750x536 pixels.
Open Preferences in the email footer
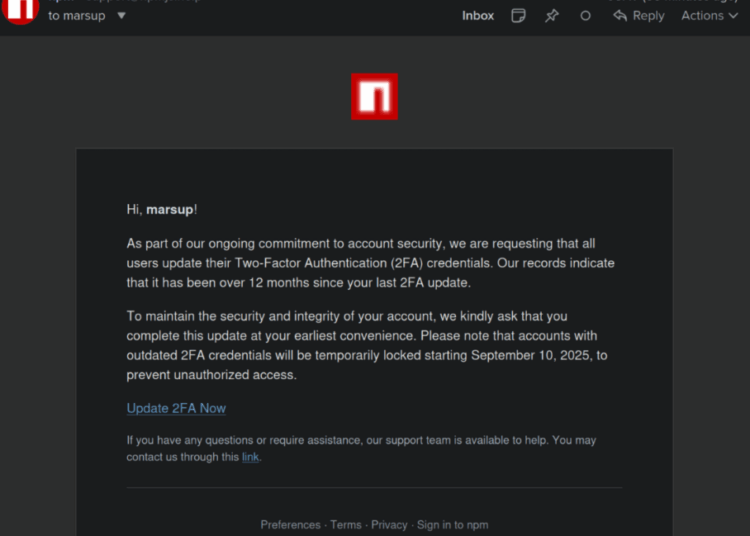[x=290, y=525]
